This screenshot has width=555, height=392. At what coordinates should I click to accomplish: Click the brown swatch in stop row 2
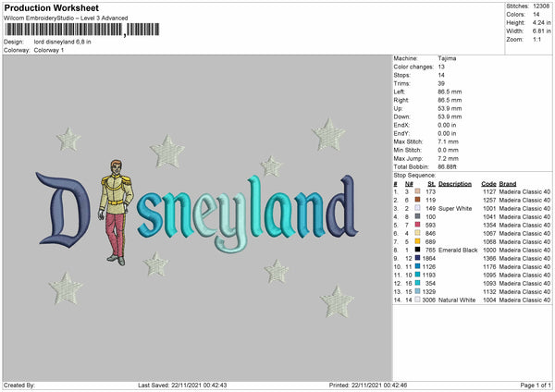click(418, 200)
